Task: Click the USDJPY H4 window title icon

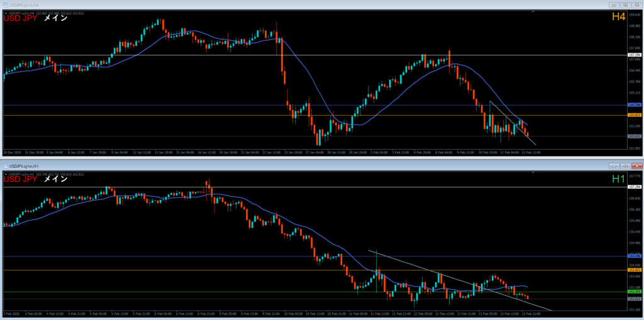Action: click(x=5, y=4)
